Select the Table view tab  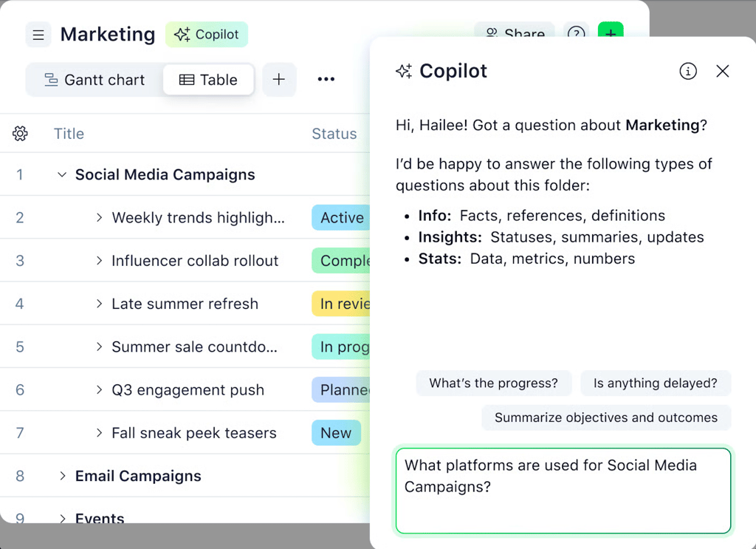coord(209,79)
